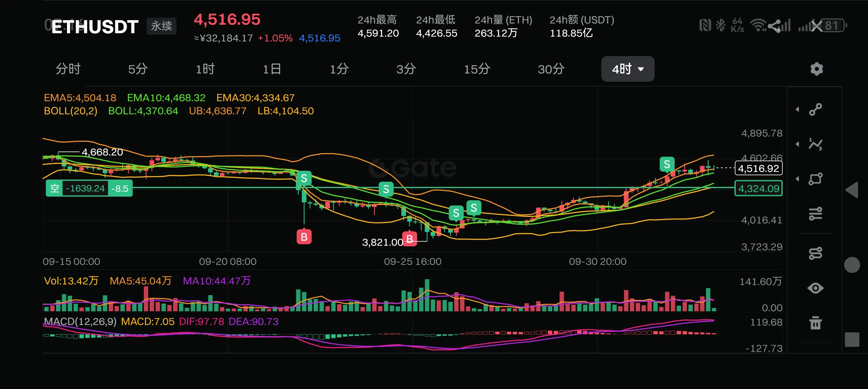Click the 4,324.09 position price line tag
868x389 pixels.
pyautogui.click(x=758, y=188)
